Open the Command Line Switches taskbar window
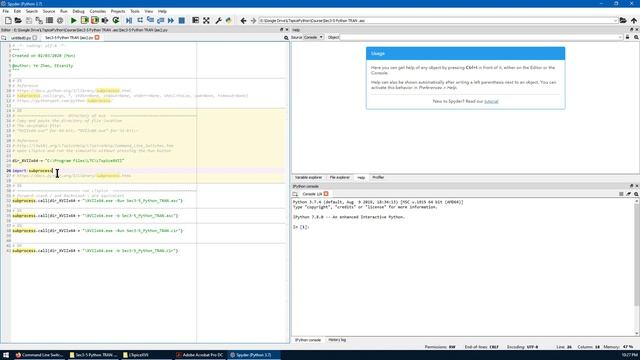 tap(39, 355)
